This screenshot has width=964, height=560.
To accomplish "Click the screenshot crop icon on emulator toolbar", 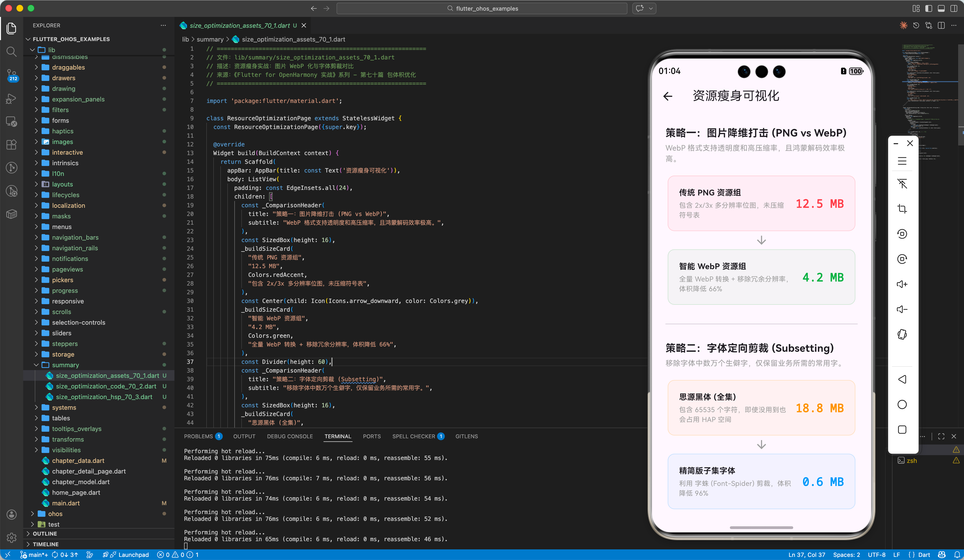I will coord(902,208).
